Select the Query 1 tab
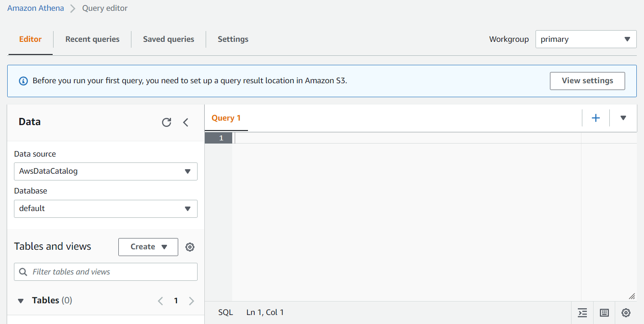The height and width of the screenshot is (324, 644). pyautogui.click(x=226, y=117)
